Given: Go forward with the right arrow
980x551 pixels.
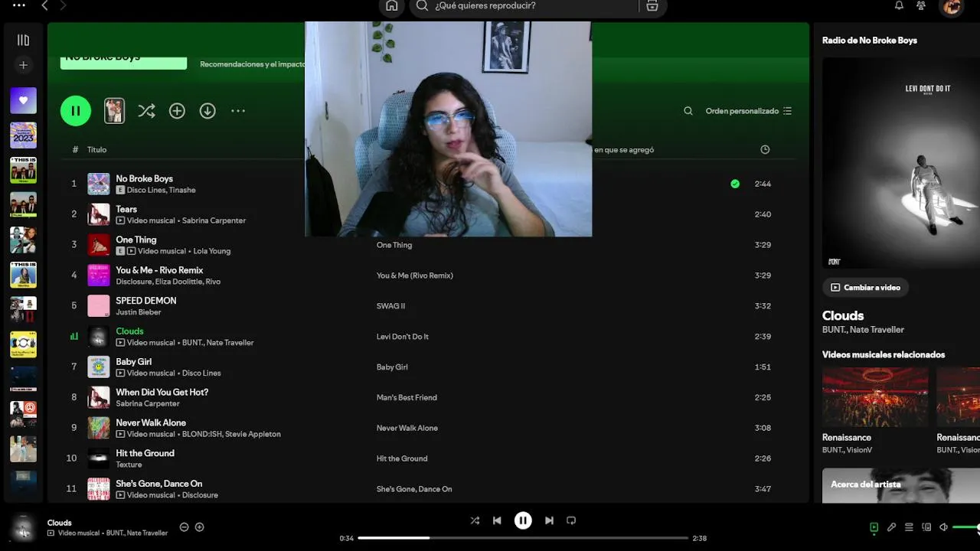Looking at the screenshot, I should pyautogui.click(x=63, y=5).
